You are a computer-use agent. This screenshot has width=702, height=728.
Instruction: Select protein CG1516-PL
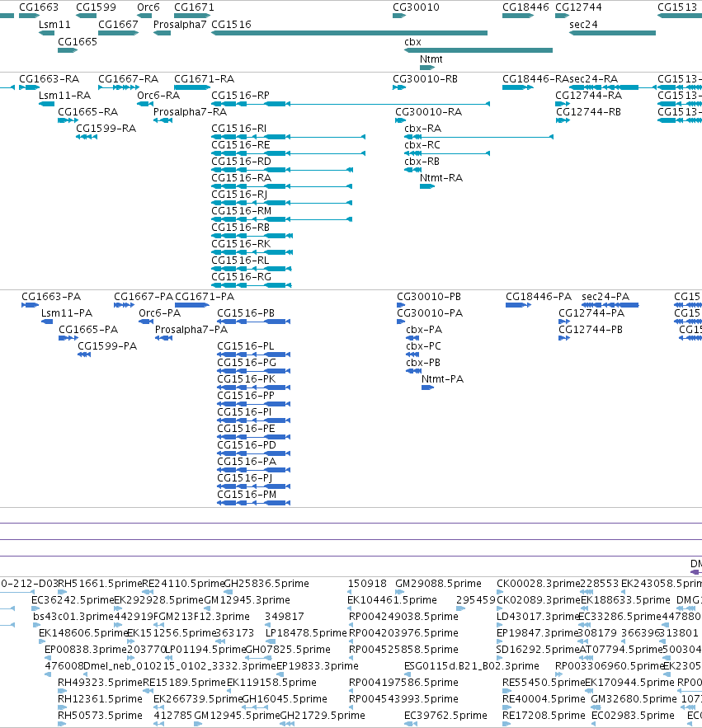[x=254, y=355]
